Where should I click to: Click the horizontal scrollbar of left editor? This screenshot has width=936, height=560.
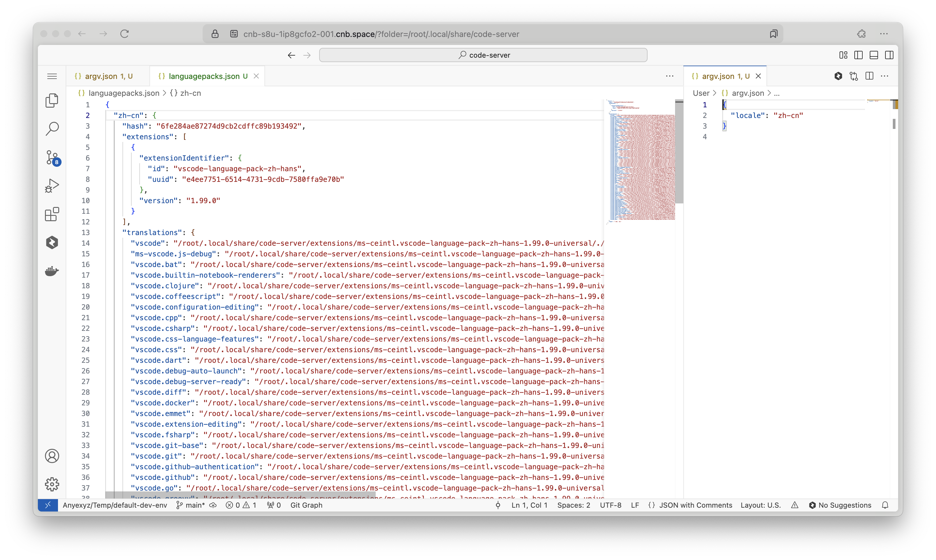point(241,495)
